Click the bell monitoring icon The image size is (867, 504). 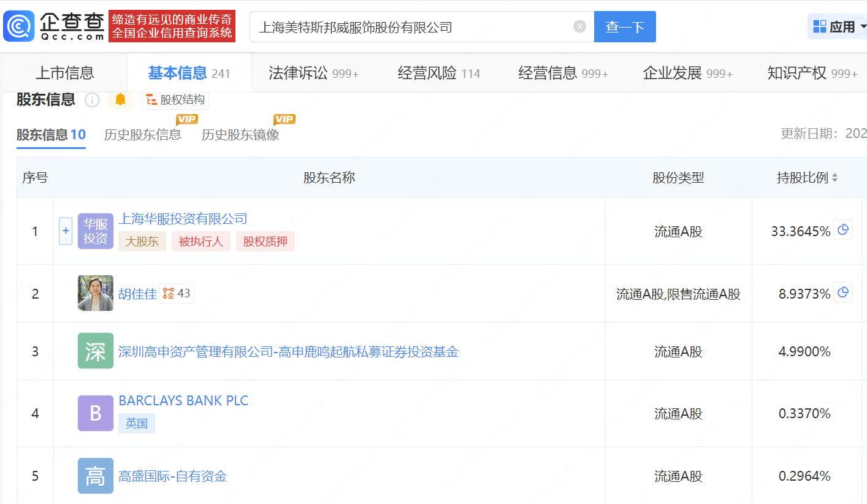[x=120, y=99]
